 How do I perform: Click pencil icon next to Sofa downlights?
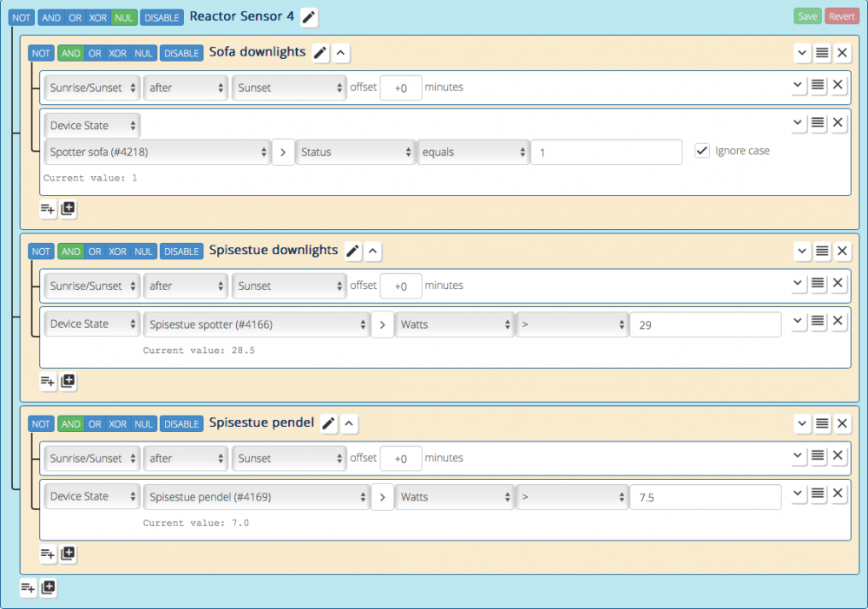pos(320,53)
